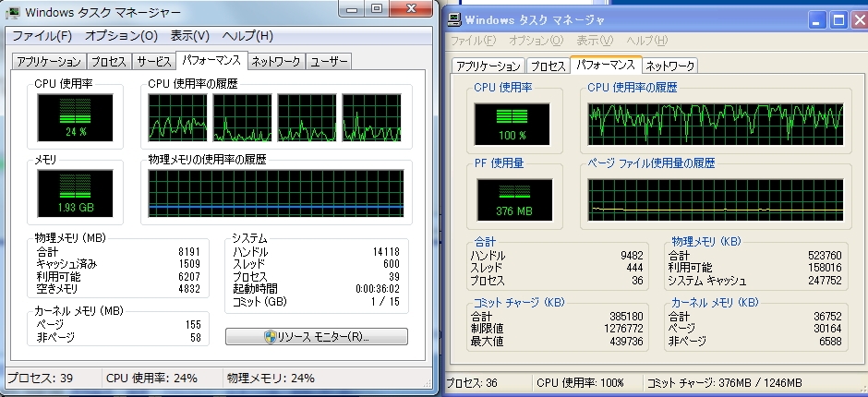The width and height of the screenshot is (868, 397).
Task: Click the first CPU core history graph
Action: [x=177, y=117]
